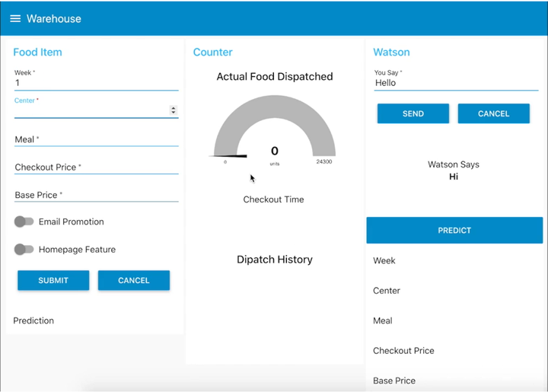
Task: Click the Actual Food Dispatched gauge
Action: click(x=274, y=129)
